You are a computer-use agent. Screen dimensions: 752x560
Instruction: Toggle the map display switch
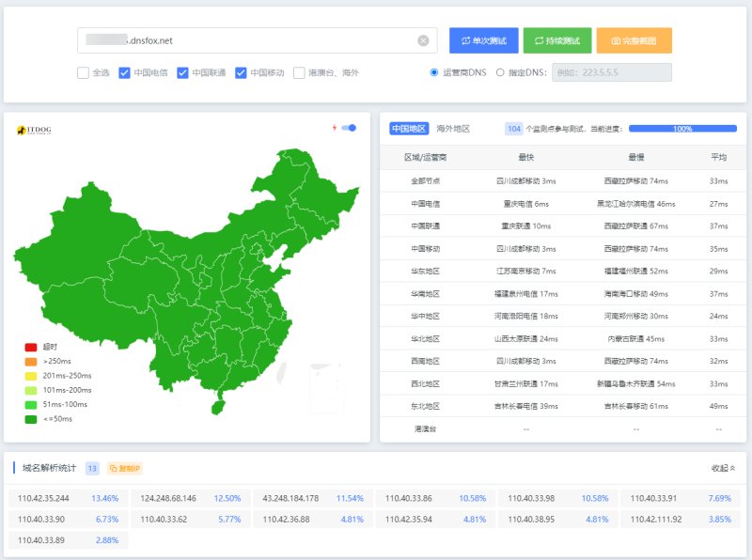[x=349, y=128]
